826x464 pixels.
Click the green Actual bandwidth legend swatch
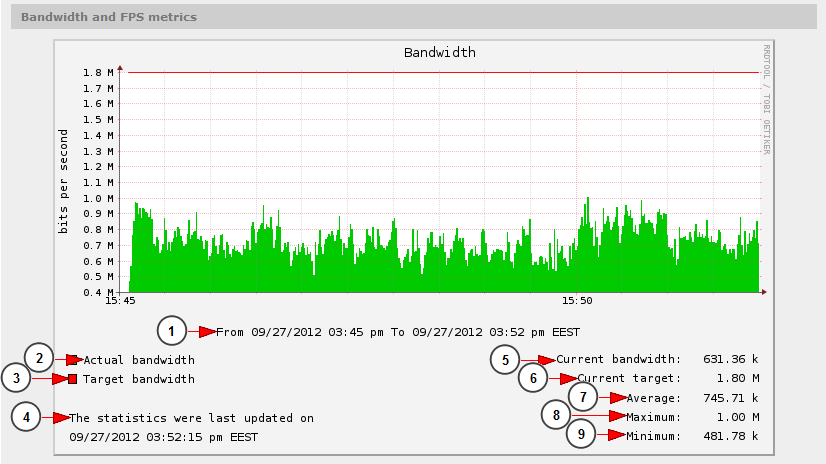pos(73,360)
